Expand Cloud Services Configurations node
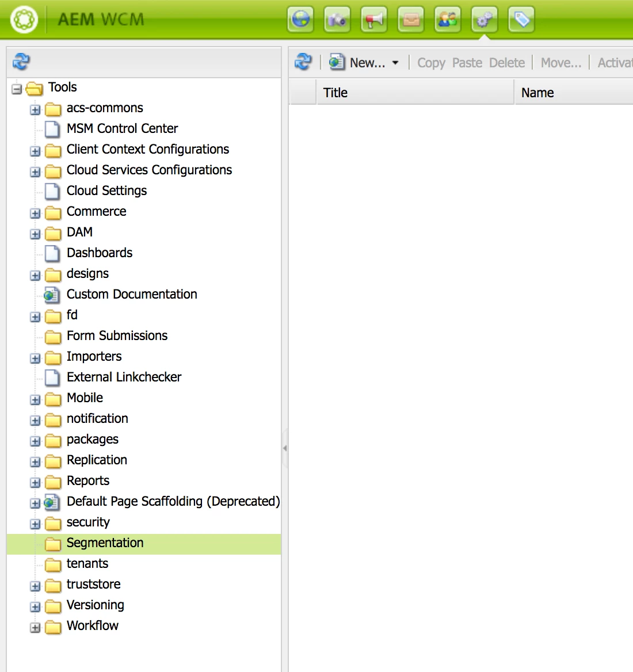This screenshot has height=672, width=633. 35,172
